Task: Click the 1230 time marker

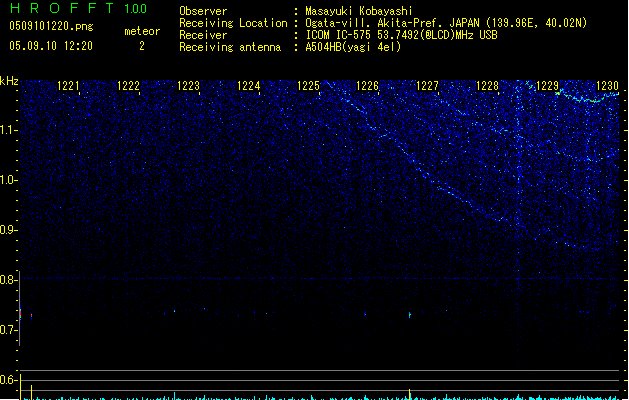Action: click(x=608, y=86)
